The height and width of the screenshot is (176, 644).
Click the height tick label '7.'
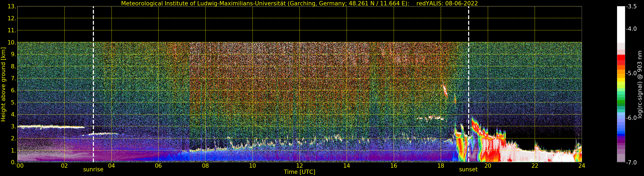(x=13, y=78)
